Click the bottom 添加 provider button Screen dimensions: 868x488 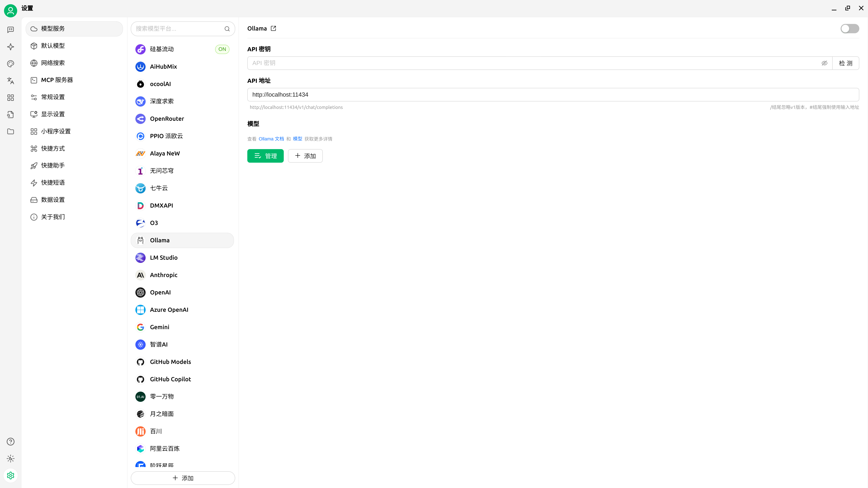point(183,478)
